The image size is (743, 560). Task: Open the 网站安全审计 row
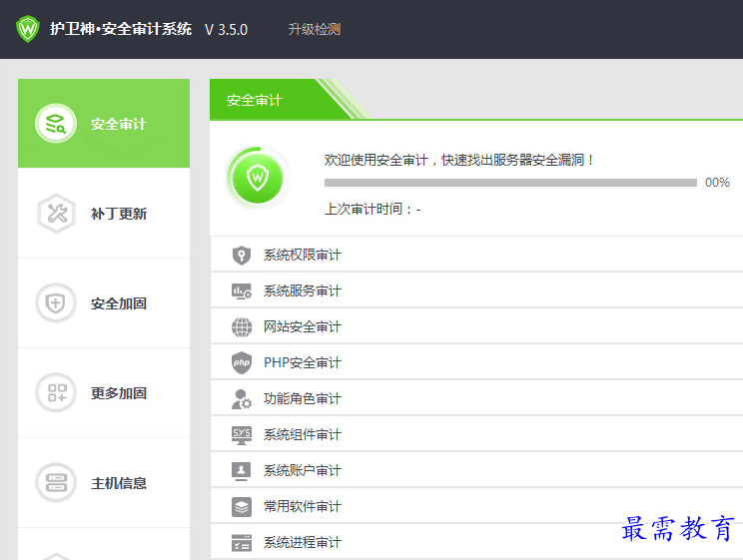[x=476, y=326]
